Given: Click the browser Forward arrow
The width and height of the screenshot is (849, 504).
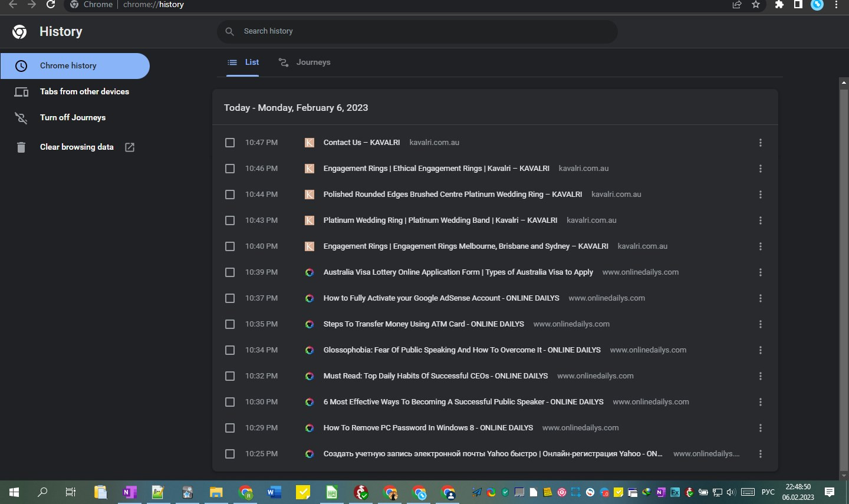Looking at the screenshot, I should click(32, 5).
